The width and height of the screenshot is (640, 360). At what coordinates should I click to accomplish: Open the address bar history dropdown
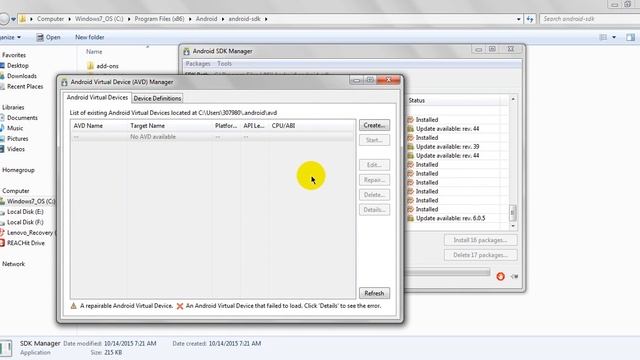point(519,19)
